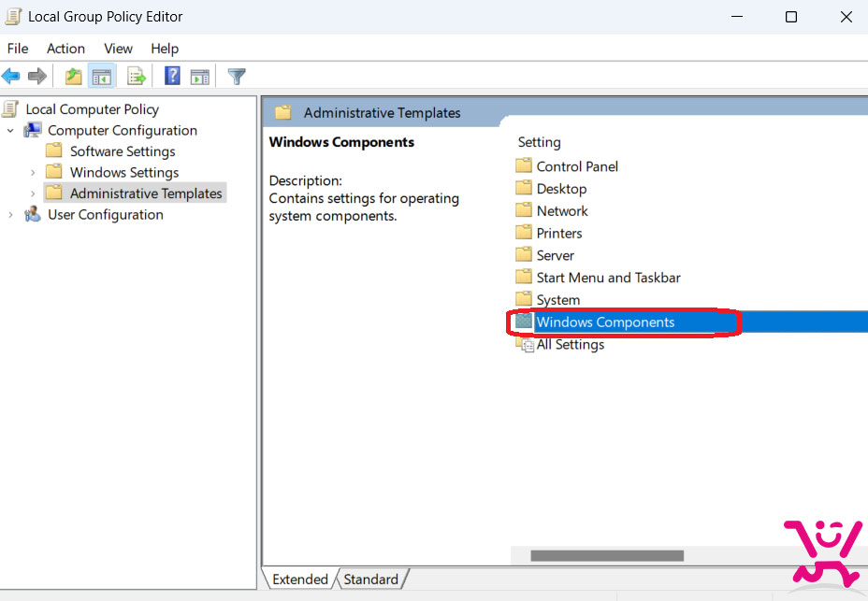
Task: Open the Action menu
Action: click(65, 49)
